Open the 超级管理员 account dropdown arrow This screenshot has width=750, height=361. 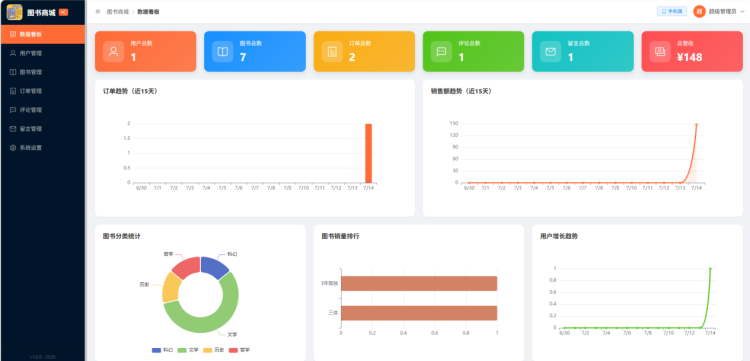point(742,11)
